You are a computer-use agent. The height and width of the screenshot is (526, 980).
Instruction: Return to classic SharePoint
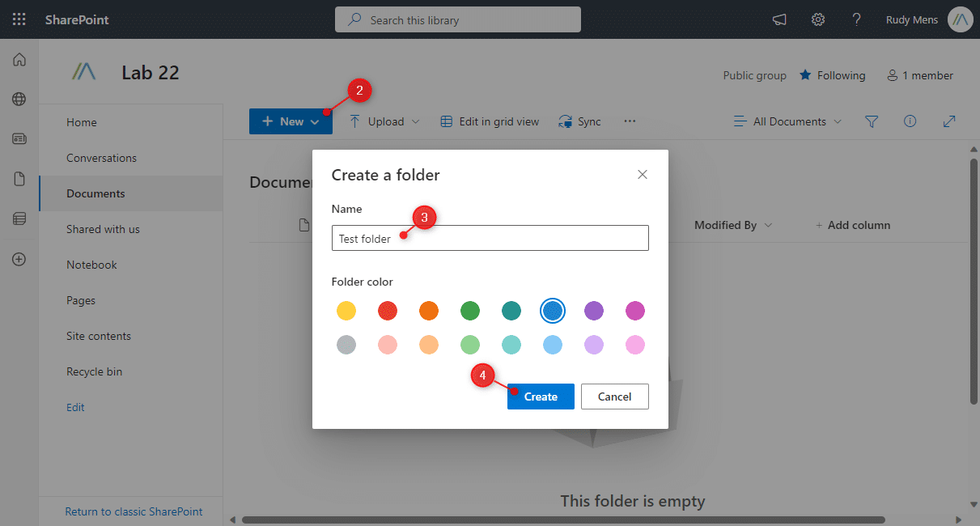(x=134, y=511)
